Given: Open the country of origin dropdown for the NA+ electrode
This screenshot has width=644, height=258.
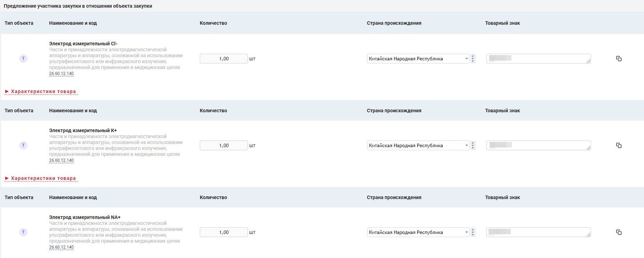Looking at the screenshot, I should pyautogui.click(x=418, y=232).
